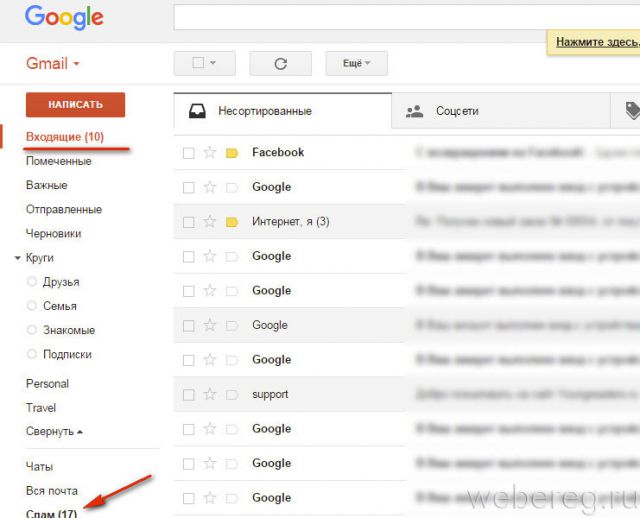Switch to the Несортированные tab
The width and height of the screenshot is (640, 518).
tap(282, 111)
